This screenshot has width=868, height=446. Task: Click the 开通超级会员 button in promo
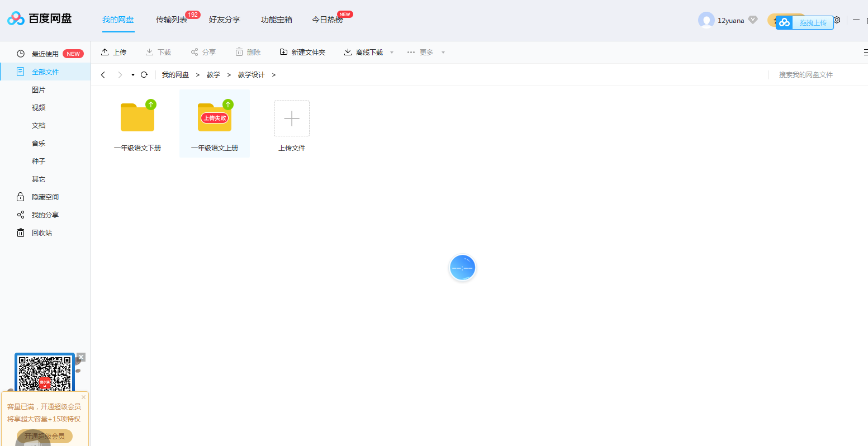click(x=45, y=436)
